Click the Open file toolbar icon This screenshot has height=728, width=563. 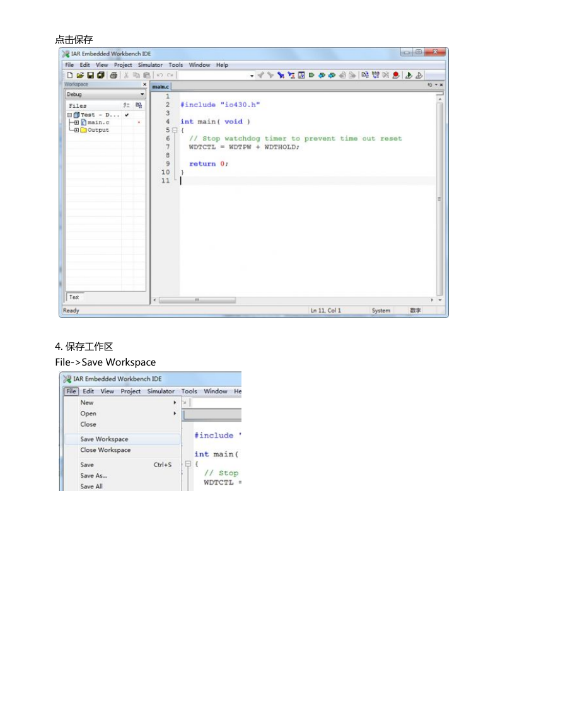pos(80,75)
